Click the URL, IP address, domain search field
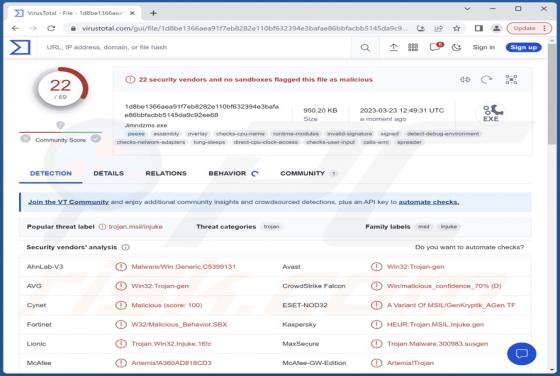The image size is (560, 376). click(x=196, y=47)
